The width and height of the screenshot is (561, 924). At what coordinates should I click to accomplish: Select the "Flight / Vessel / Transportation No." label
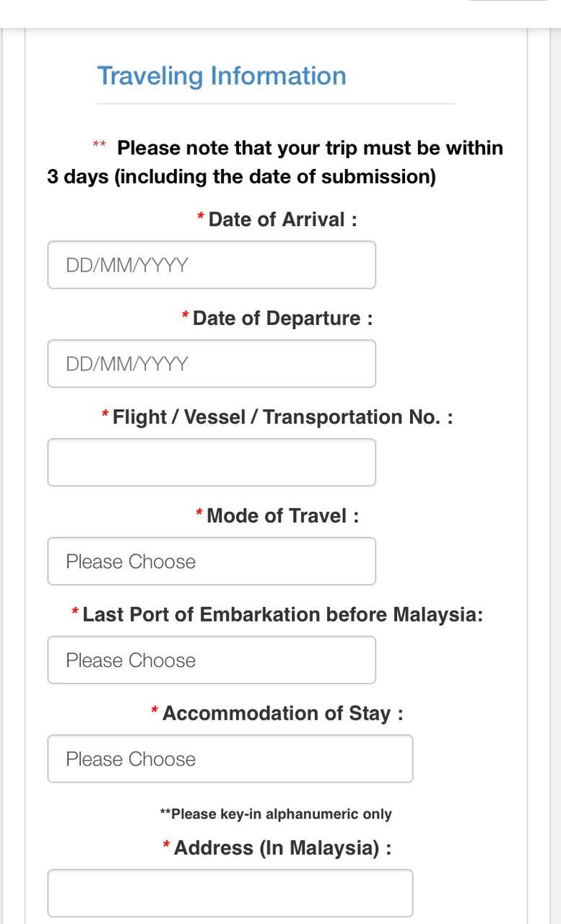coord(282,417)
